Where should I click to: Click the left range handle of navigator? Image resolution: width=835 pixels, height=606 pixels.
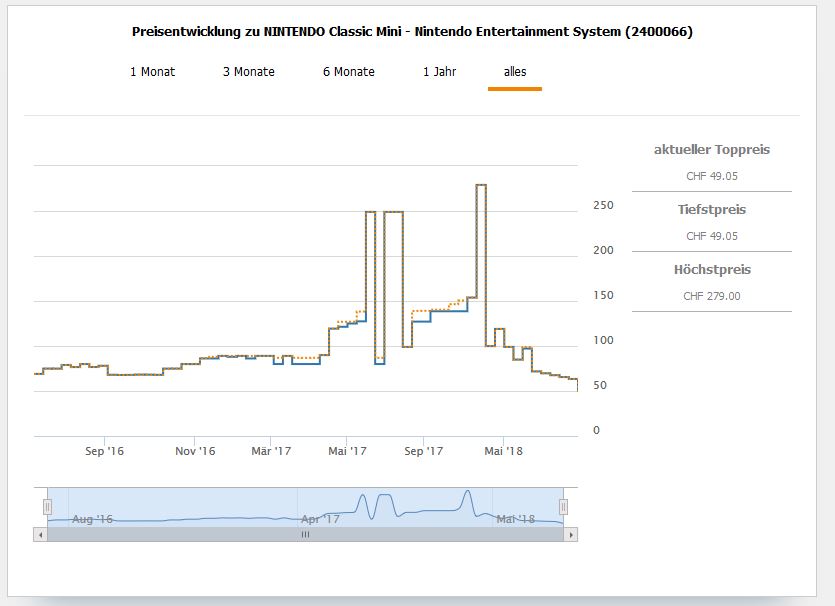coord(47,507)
